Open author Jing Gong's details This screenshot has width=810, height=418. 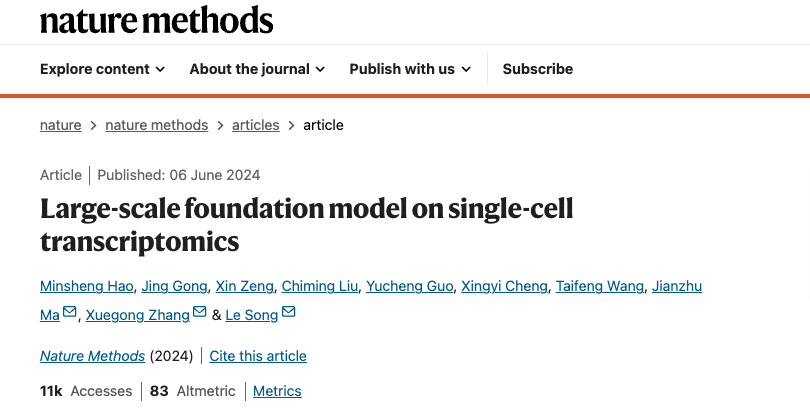pos(170,286)
